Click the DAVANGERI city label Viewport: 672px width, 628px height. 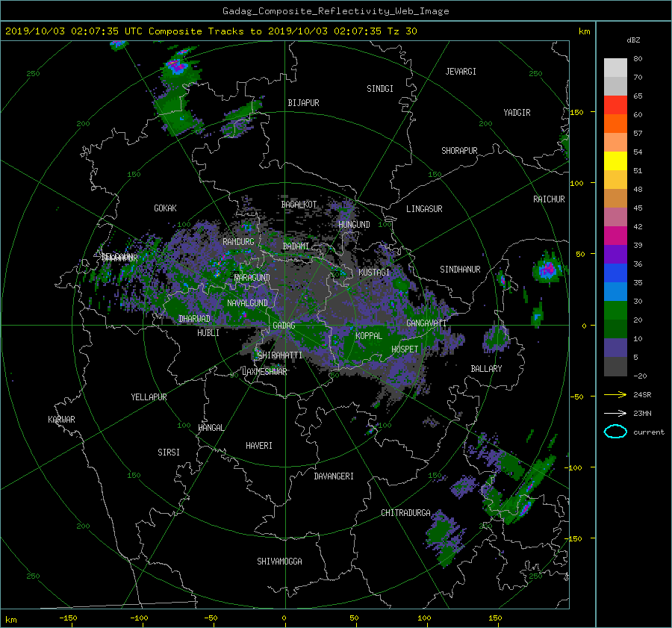tap(334, 476)
